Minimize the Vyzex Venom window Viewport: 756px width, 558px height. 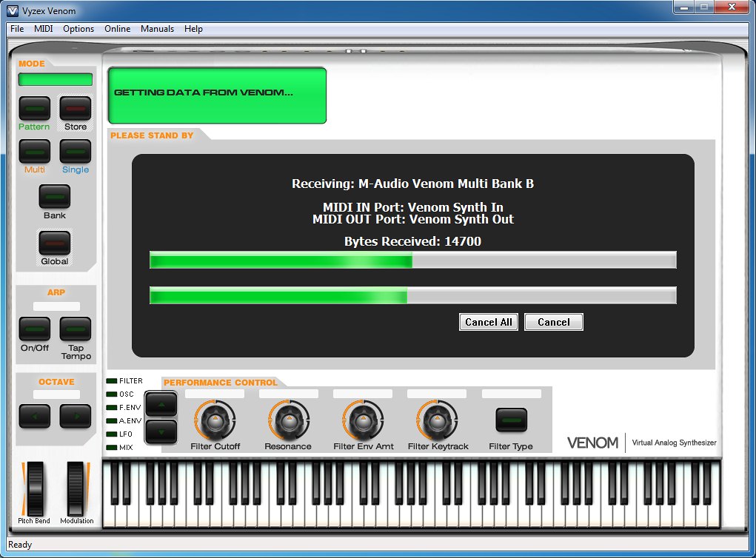[683, 7]
